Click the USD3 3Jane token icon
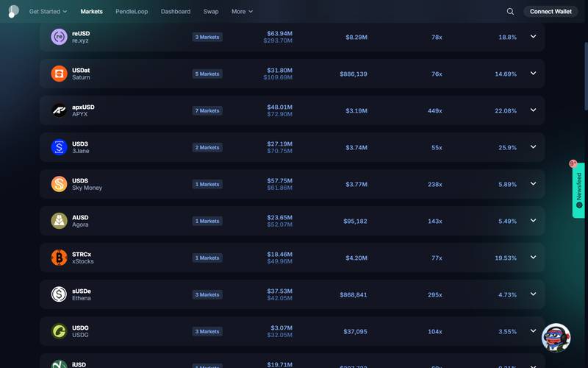The image size is (588, 368). [59, 147]
